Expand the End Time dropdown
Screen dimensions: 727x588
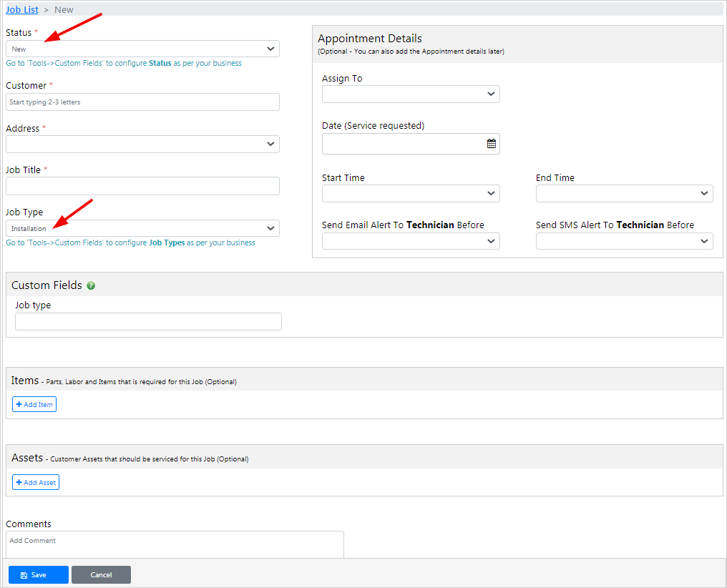click(624, 193)
